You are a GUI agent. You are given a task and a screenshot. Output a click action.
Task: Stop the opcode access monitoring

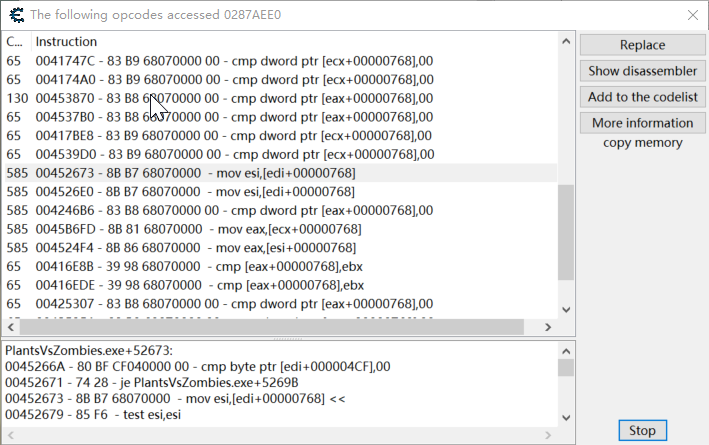[642, 430]
